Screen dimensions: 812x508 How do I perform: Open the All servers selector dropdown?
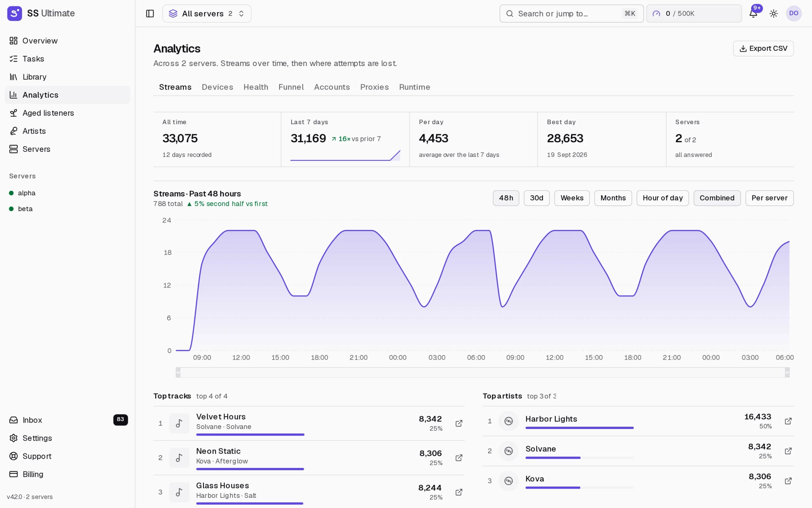point(207,13)
